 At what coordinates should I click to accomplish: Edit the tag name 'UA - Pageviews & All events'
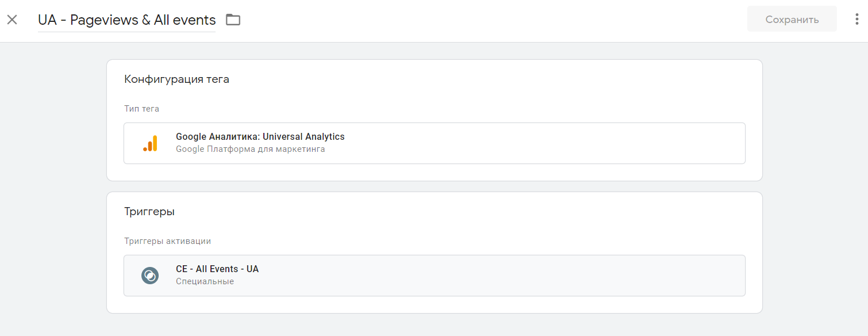(126, 20)
